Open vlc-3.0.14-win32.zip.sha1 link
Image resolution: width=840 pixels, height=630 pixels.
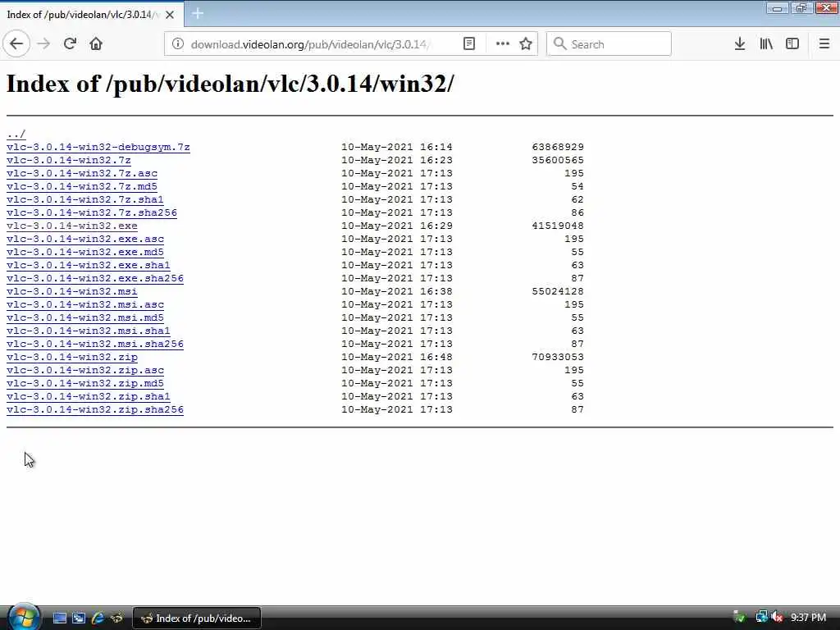[89, 396]
